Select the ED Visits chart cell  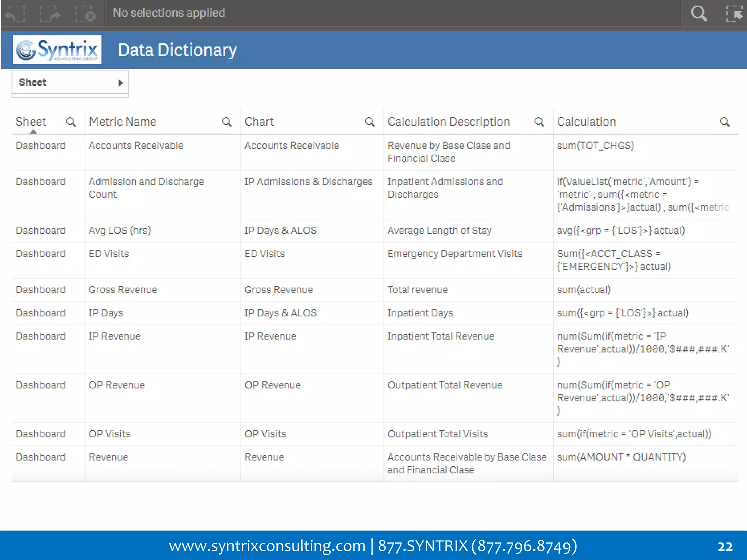tap(264, 254)
